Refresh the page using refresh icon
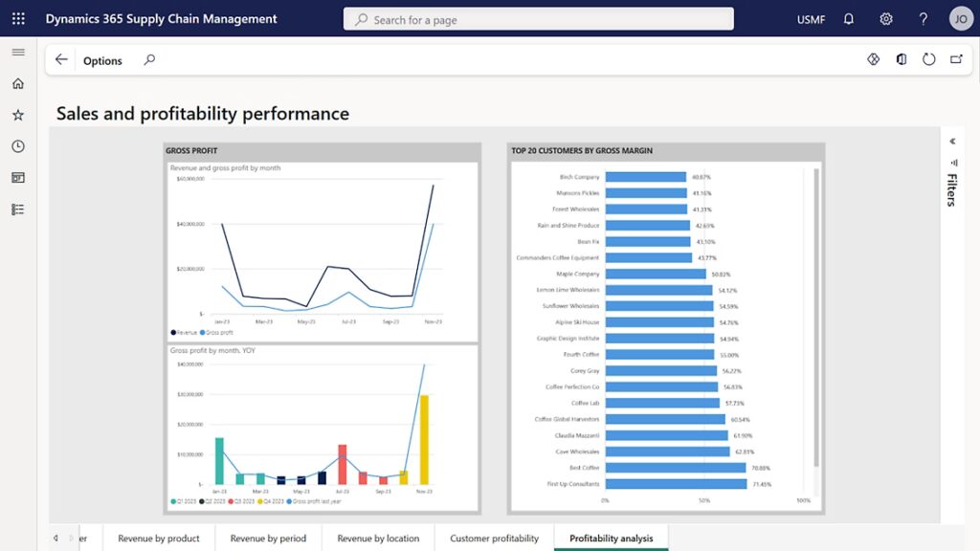 pos(928,59)
